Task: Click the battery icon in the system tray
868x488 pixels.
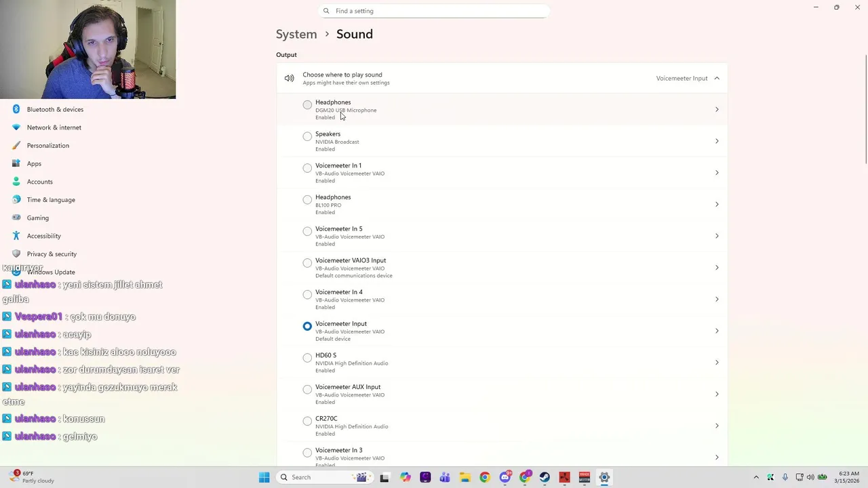Action: click(822, 477)
